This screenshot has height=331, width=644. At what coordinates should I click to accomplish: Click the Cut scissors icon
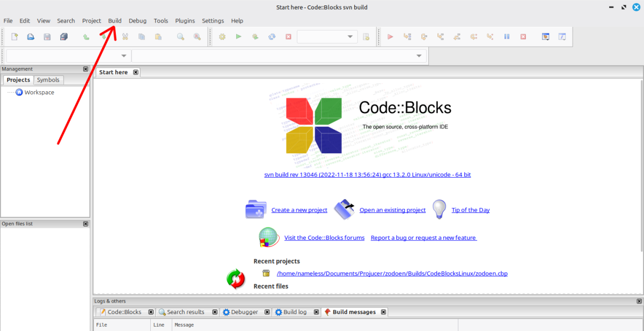pyautogui.click(x=125, y=37)
